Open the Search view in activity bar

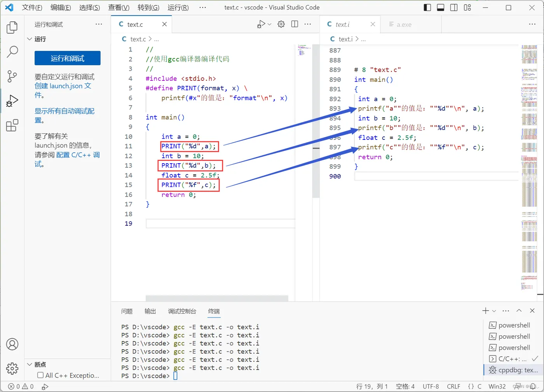[x=12, y=52]
